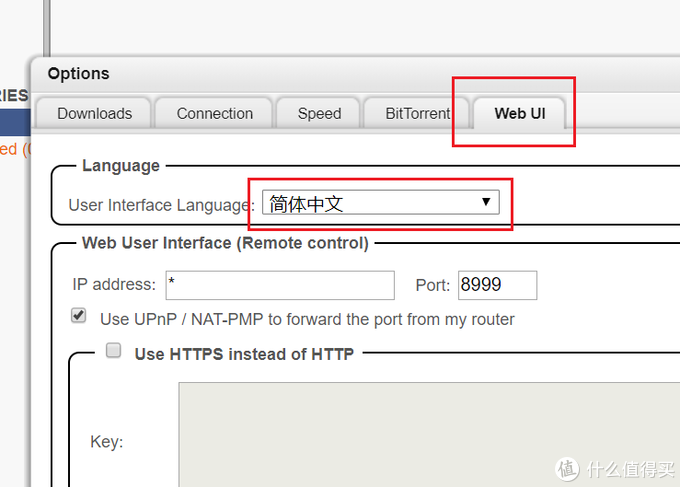680x487 pixels.
Task: Click the 'User Interface Language:' label
Action: [x=161, y=205]
